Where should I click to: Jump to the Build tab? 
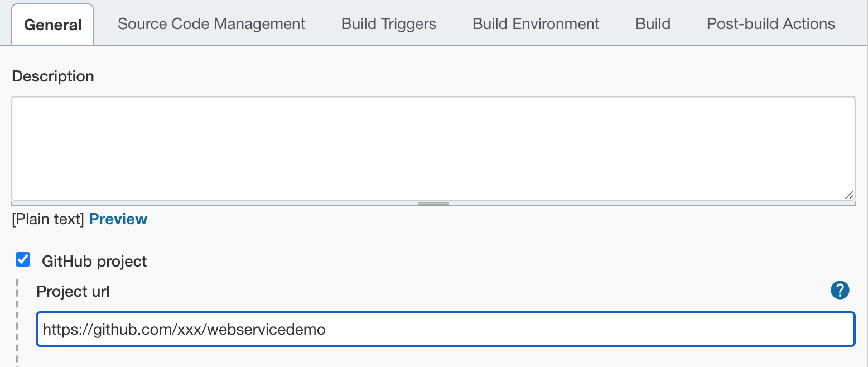click(653, 24)
